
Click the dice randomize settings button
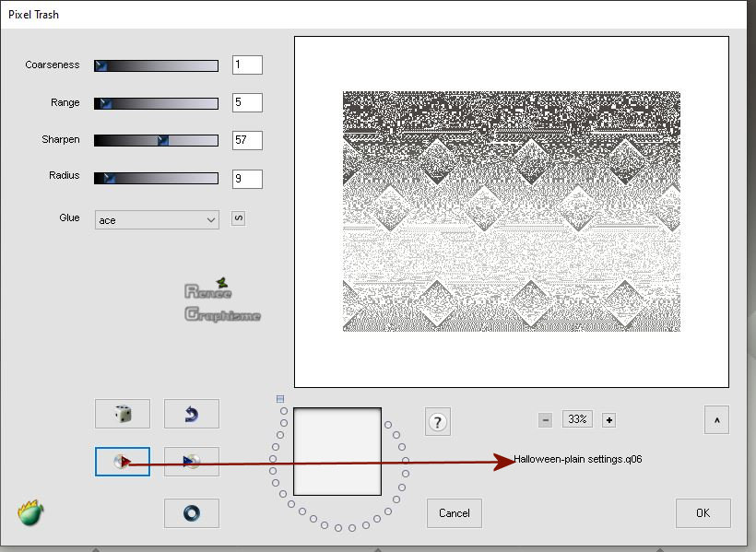coord(123,414)
